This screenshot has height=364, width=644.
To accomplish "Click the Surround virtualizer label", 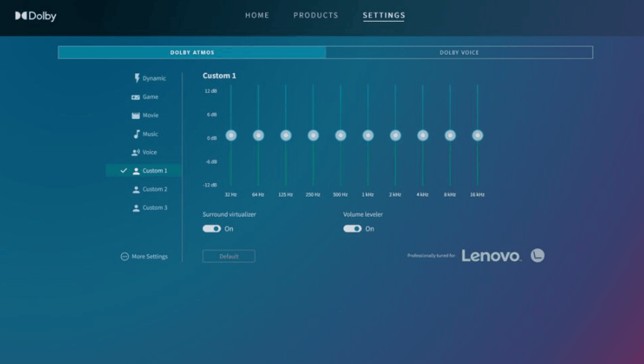I will [229, 215].
